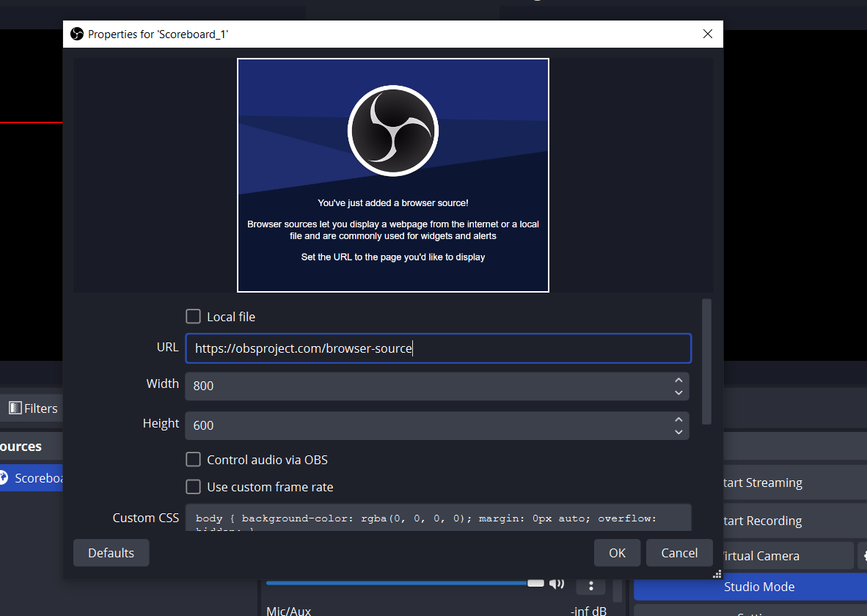Image resolution: width=867 pixels, height=616 pixels.
Task: Confirm properties with the OK button
Action: coord(617,553)
